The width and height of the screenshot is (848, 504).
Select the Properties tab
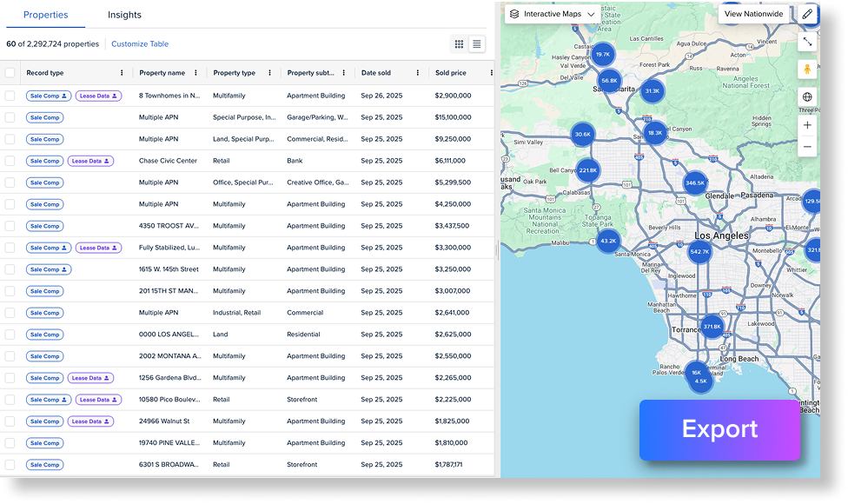click(44, 15)
